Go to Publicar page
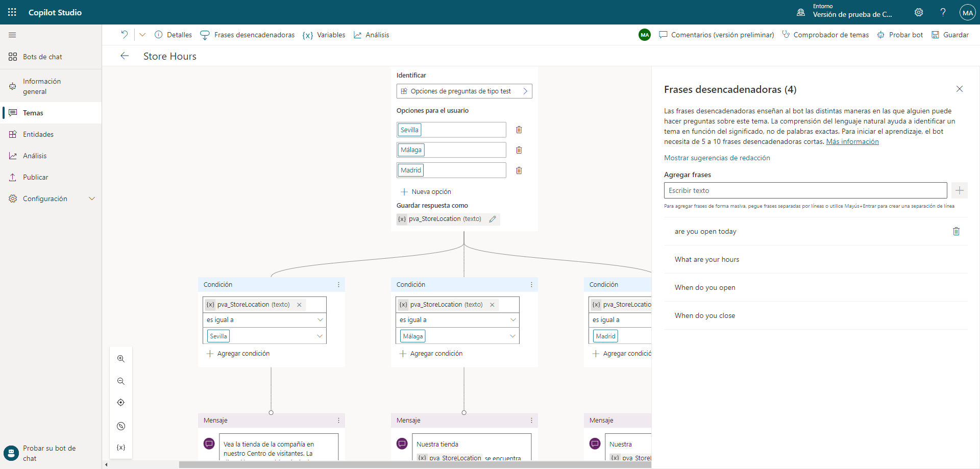 click(51, 177)
